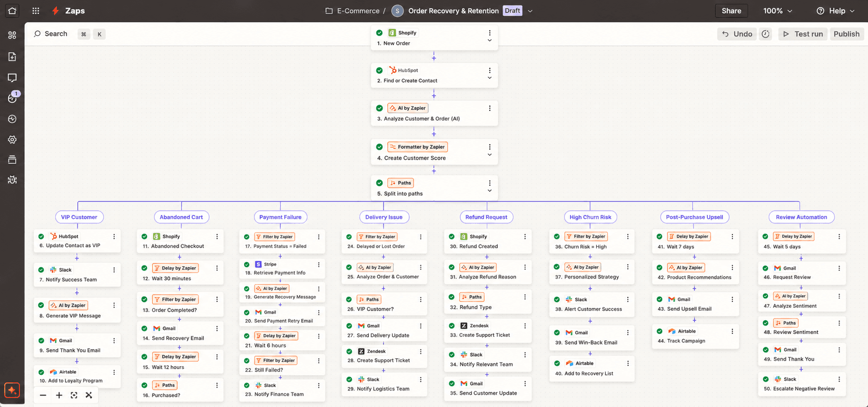Open three-dot menu on Analyze Customer & Order (AI)
This screenshot has height=407, width=868.
pyautogui.click(x=490, y=109)
